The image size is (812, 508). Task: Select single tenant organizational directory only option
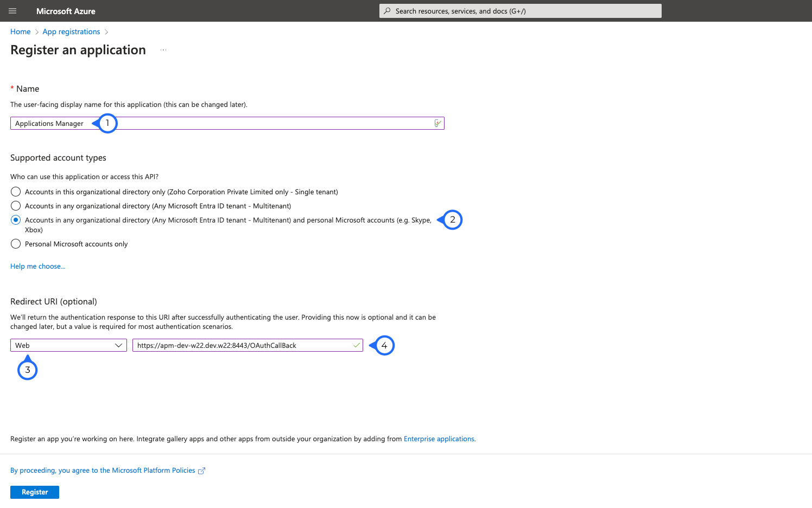click(16, 192)
